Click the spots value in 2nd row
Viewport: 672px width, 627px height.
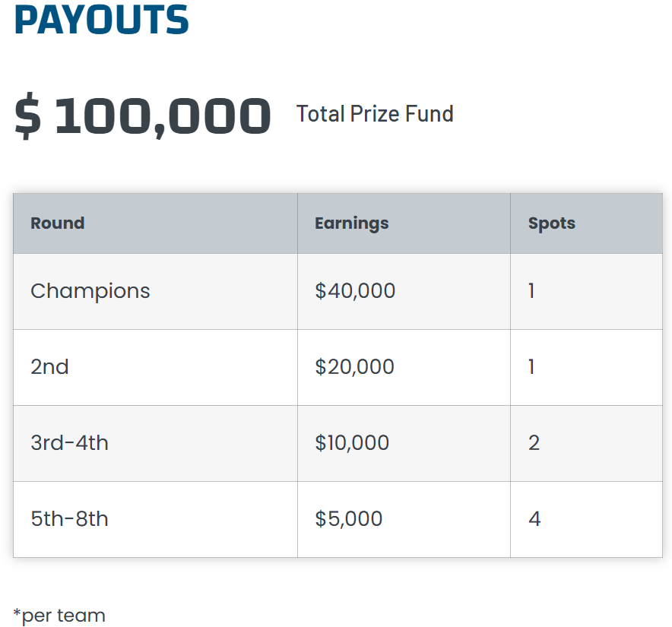pyautogui.click(x=531, y=367)
